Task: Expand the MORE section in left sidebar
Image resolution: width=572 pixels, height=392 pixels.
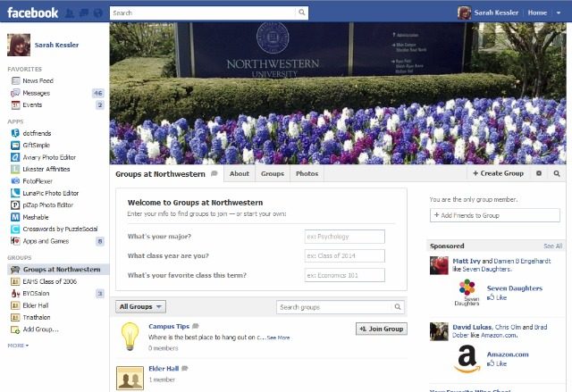Action: (x=18, y=345)
